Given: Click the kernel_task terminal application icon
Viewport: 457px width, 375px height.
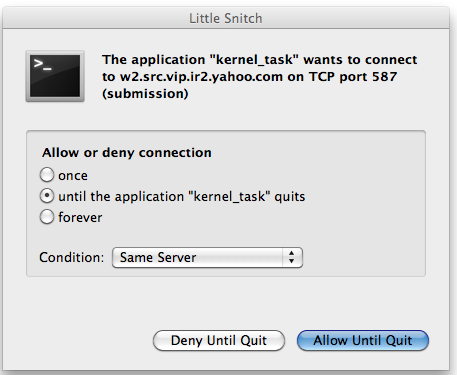Looking at the screenshot, I should click(55, 76).
